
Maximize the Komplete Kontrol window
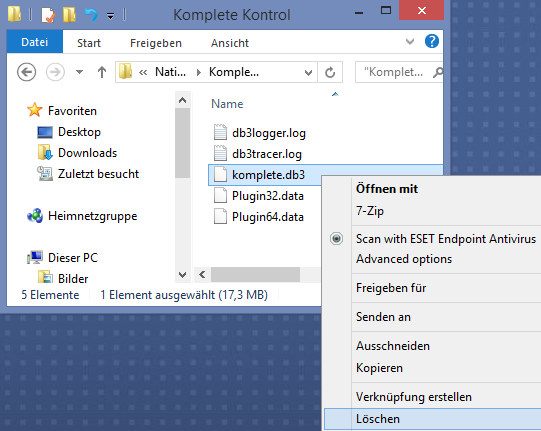386,10
